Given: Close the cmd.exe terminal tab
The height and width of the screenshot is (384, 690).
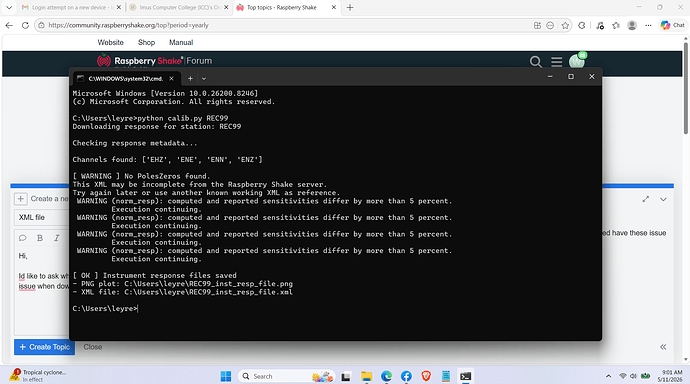Looking at the screenshot, I should pos(171,79).
